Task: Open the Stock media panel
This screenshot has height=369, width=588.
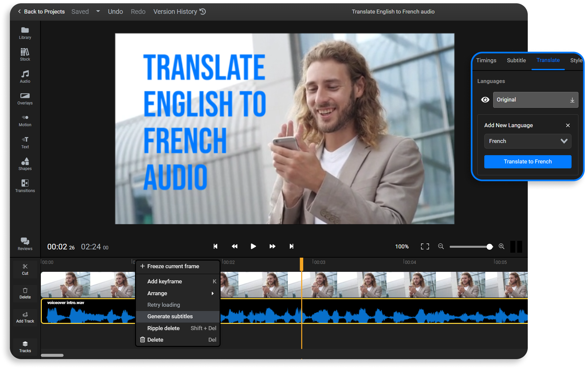Action: pyautogui.click(x=25, y=55)
